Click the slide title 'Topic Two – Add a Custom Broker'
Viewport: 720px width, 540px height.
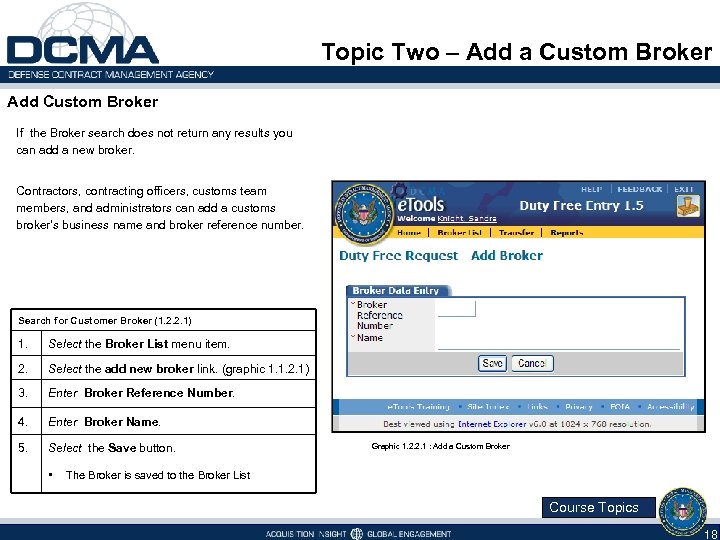coord(517,51)
